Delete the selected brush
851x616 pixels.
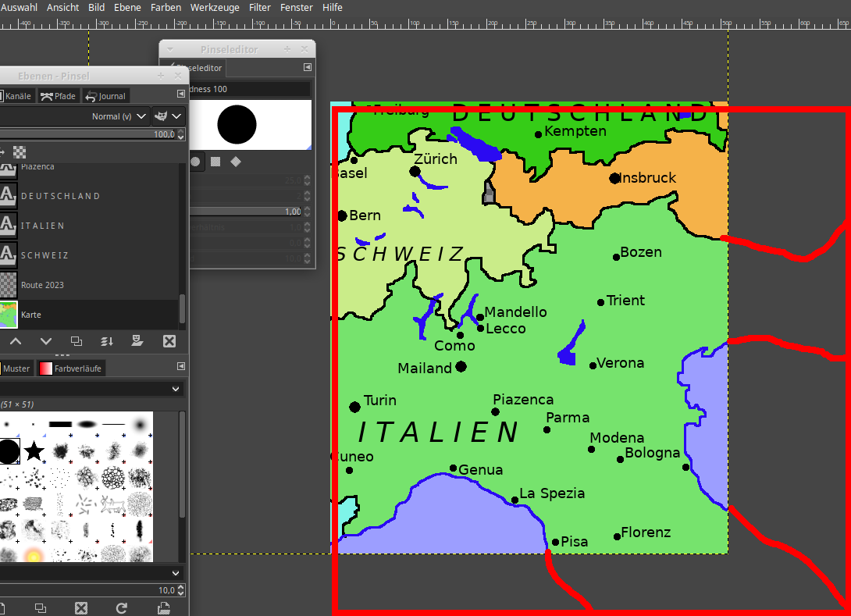[81, 607]
